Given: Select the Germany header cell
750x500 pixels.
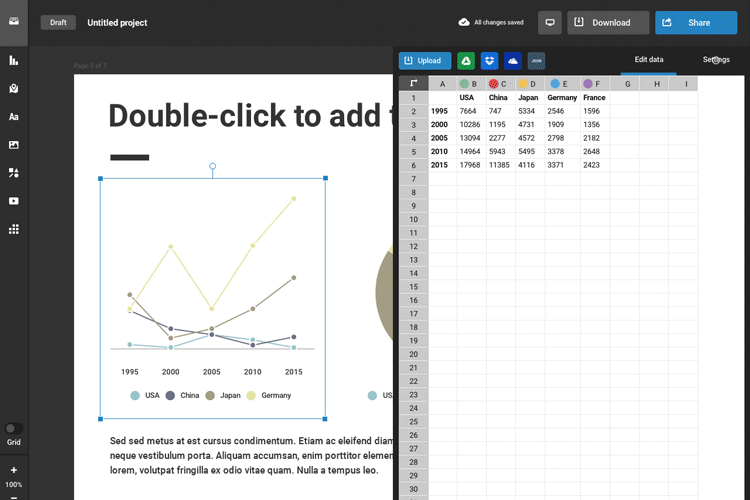Looking at the screenshot, I should pos(562,98).
